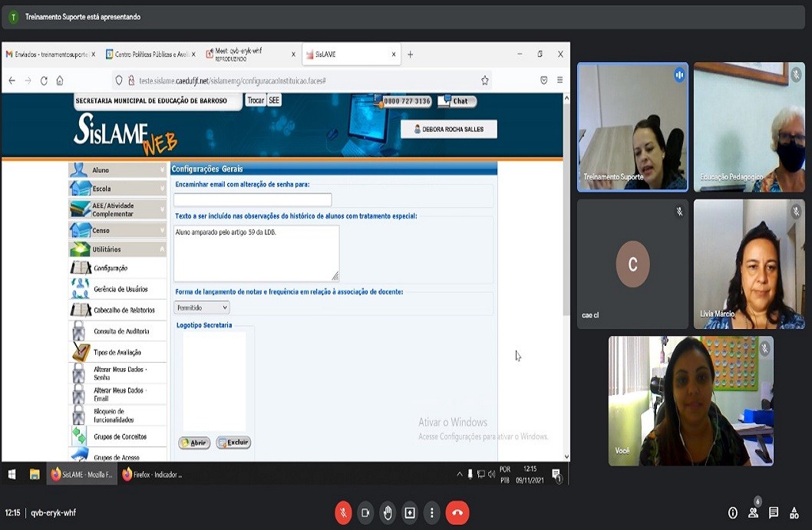Mute the microphone in the Meet call bar

point(343,513)
